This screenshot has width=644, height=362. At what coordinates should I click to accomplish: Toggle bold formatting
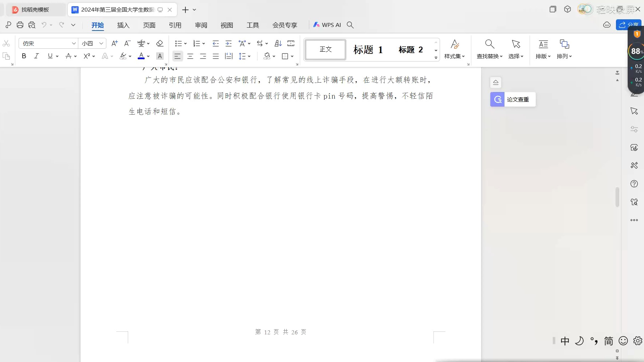(24, 56)
